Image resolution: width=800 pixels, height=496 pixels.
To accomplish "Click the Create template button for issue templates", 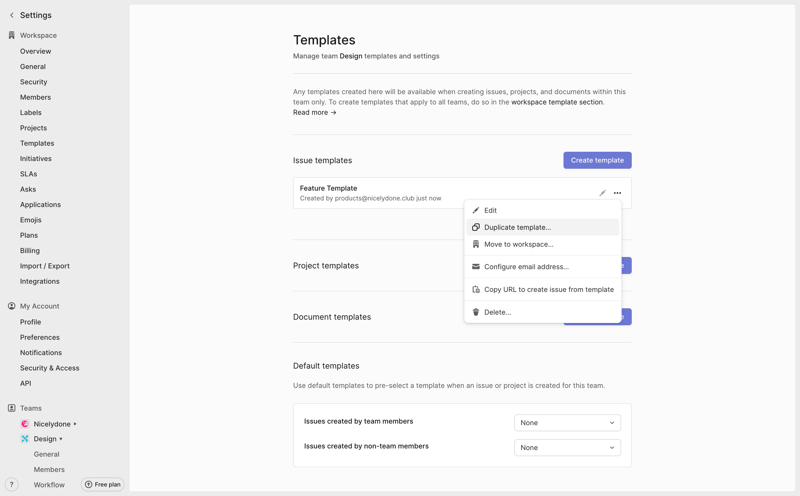I will pyautogui.click(x=597, y=160).
